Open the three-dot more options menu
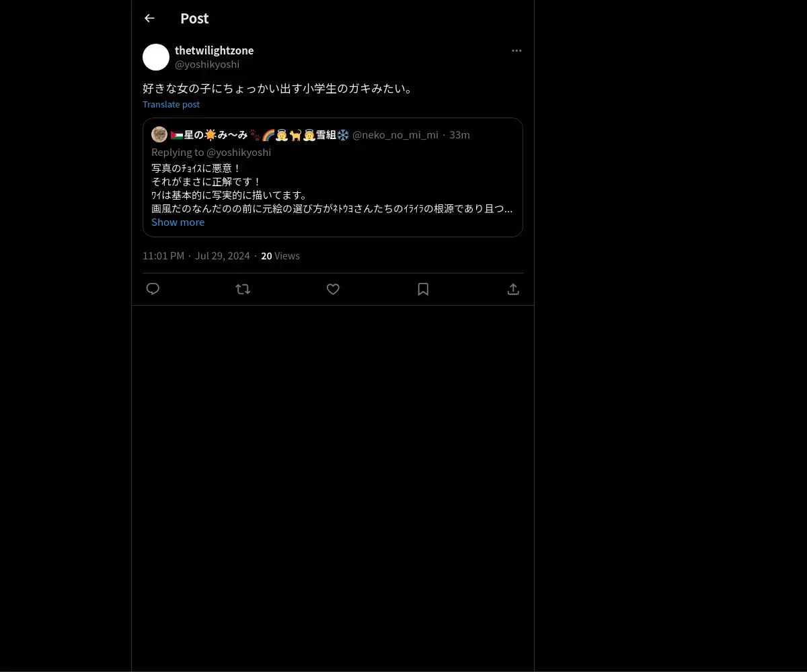 pyautogui.click(x=516, y=50)
